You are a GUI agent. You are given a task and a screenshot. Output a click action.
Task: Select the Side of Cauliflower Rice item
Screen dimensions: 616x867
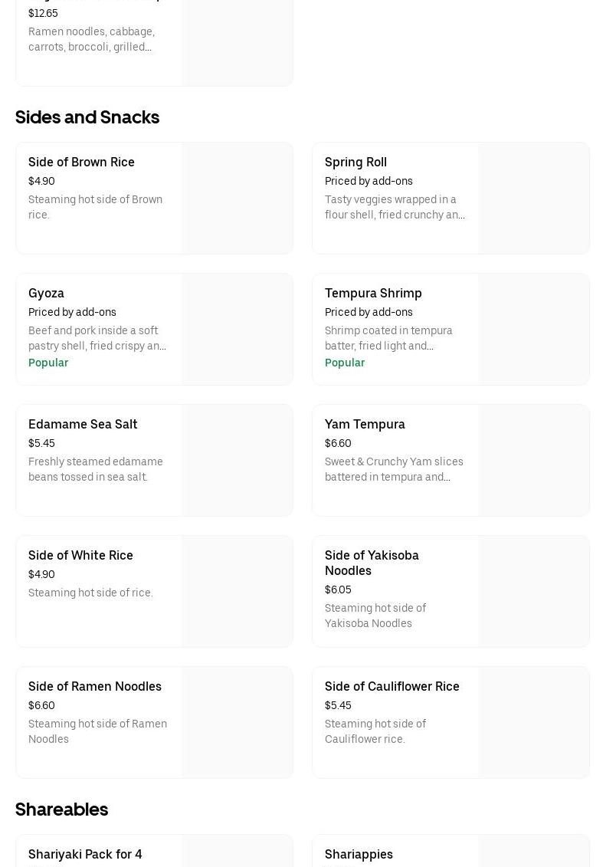point(392,686)
